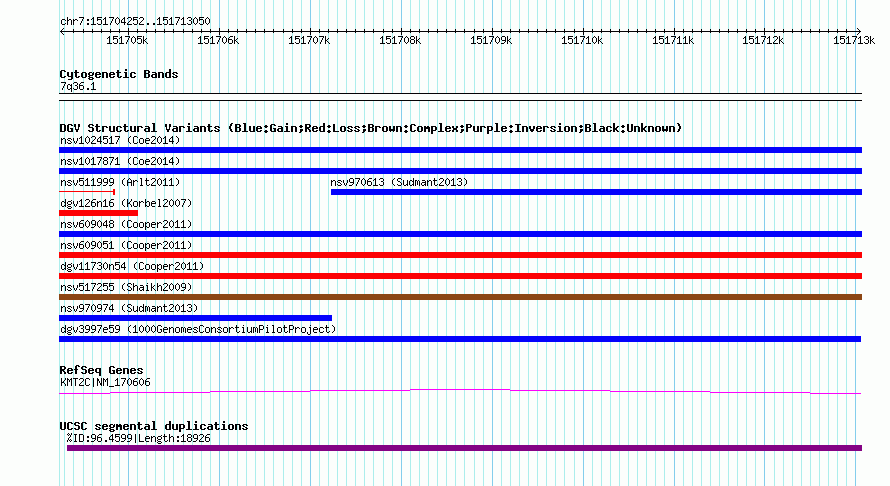Open the nsv970974 (Sudmant2013) label
Viewport: 890px width, 486px height.
point(129,308)
